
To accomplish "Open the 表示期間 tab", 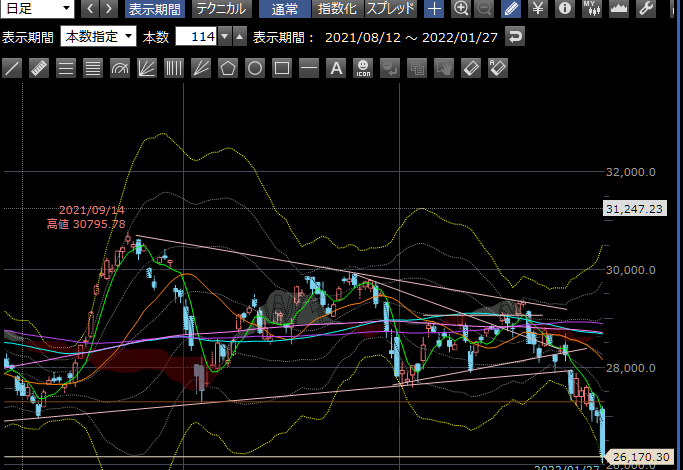I will [155, 9].
